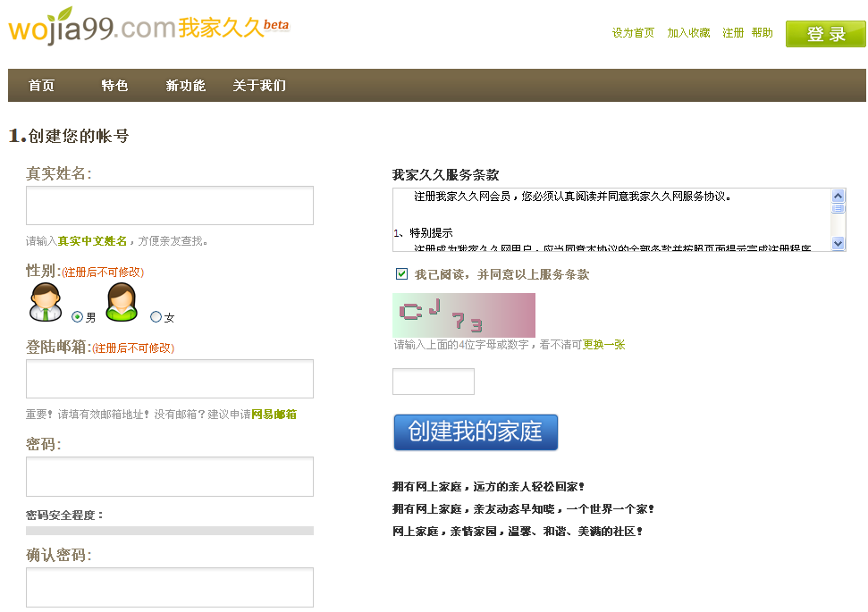The height and width of the screenshot is (612, 868).
Task: Open the 特色 nav item
Action: [x=114, y=85]
